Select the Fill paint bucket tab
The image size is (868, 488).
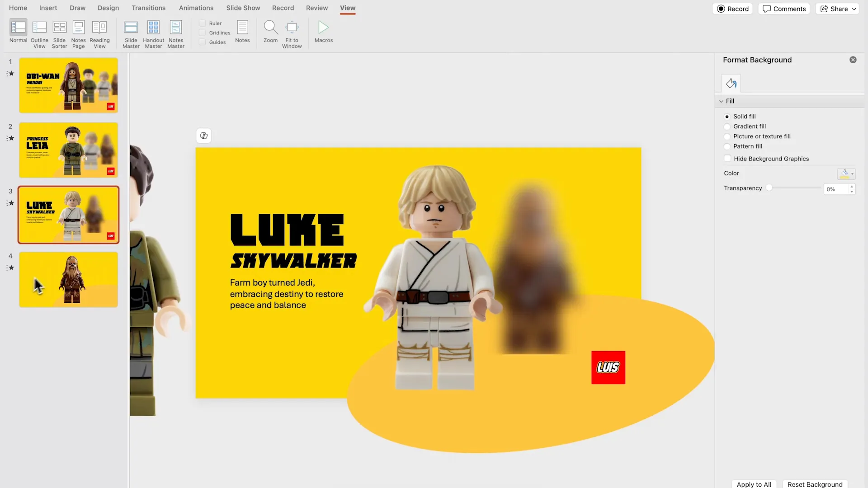tap(731, 84)
